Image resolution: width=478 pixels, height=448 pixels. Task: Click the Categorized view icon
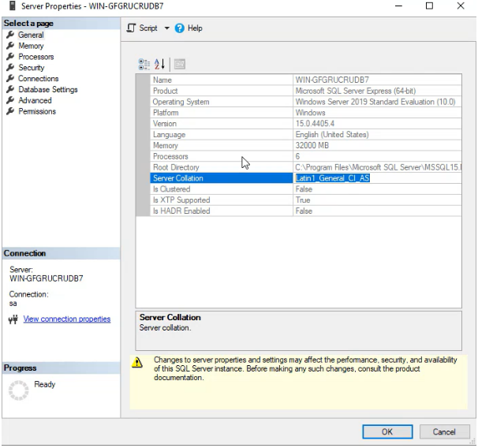144,65
